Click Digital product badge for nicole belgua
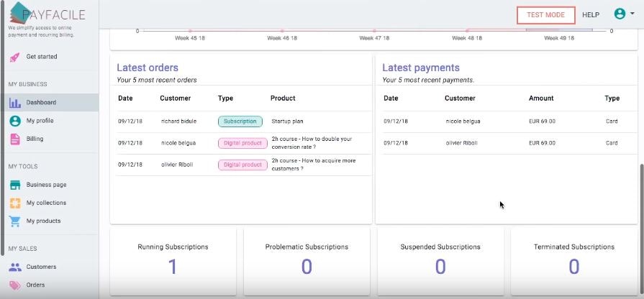This screenshot has width=644, height=299. coord(242,143)
